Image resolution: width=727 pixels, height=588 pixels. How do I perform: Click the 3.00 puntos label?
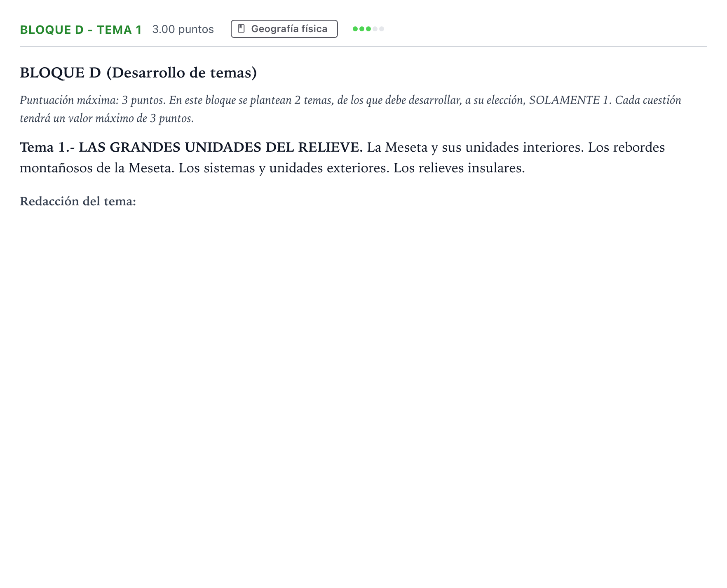[183, 29]
